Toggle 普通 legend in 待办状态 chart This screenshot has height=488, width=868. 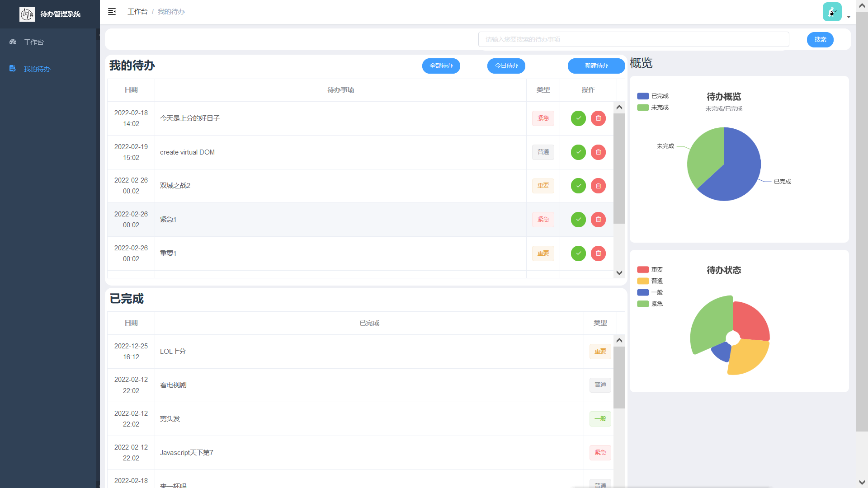(650, 281)
